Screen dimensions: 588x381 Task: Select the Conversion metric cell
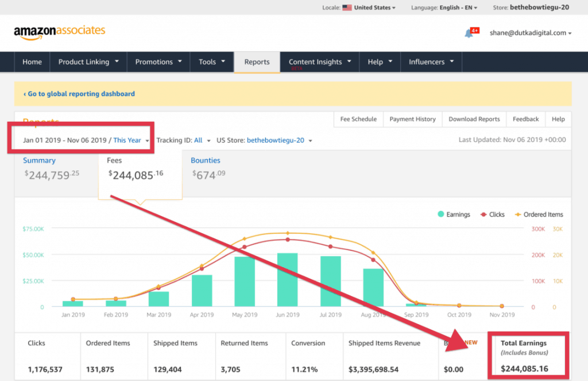pos(315,356)
